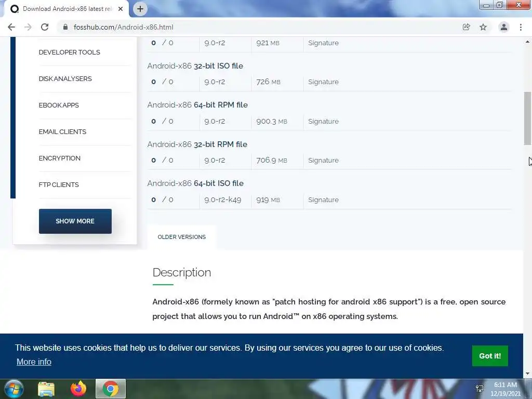Open the Email Clients category
This screenshot has height=399, width=532.
(x=62, y=131)
